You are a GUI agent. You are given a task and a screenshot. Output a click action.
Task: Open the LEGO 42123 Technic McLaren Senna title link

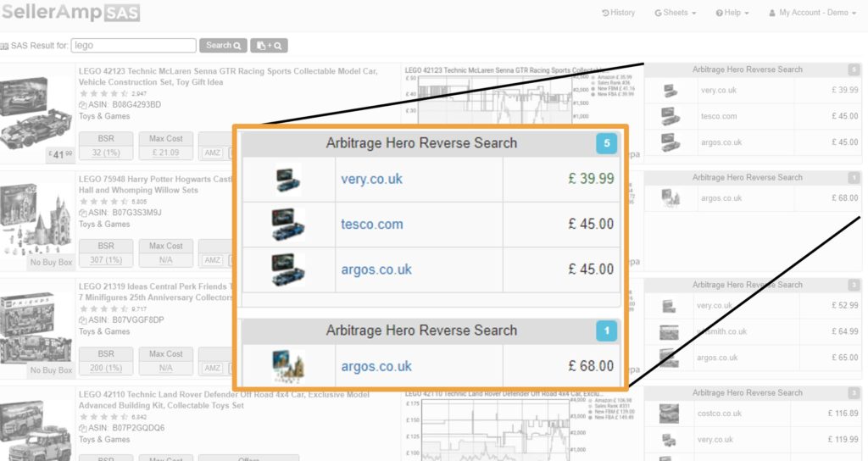click(228, 76)
